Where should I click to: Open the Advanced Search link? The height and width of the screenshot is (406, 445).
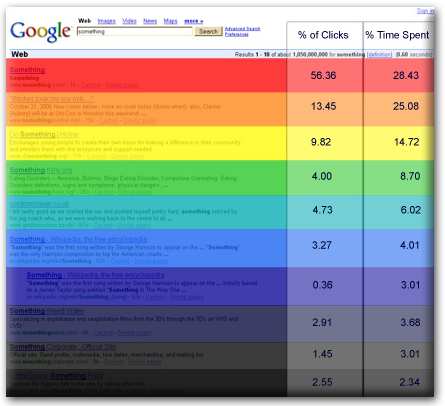click(242, 29)
